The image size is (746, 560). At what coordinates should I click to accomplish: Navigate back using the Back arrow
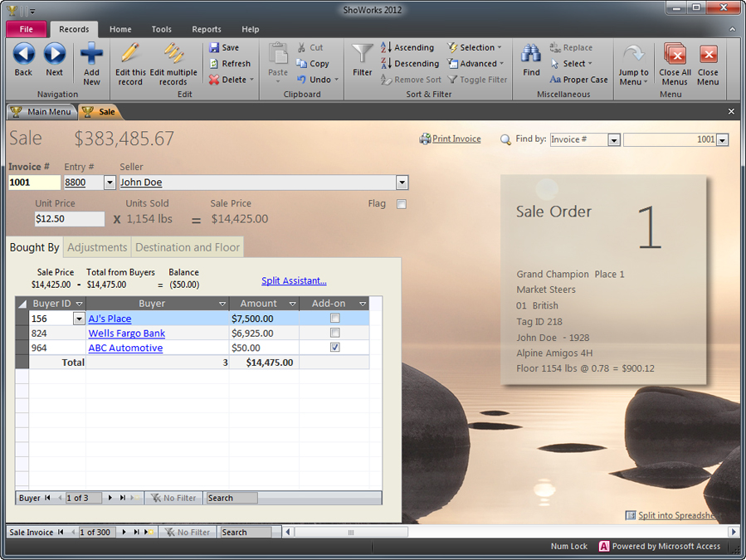pyautogui.click(x=22, y=56)
